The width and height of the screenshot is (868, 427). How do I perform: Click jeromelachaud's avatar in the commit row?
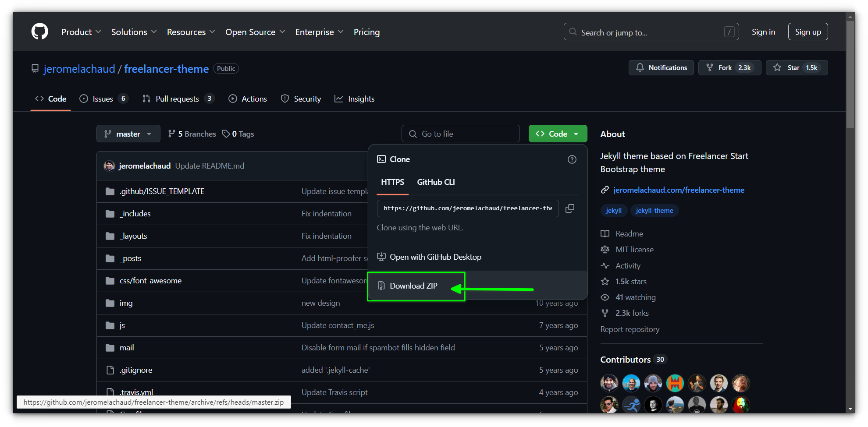(x=109, y=166)
